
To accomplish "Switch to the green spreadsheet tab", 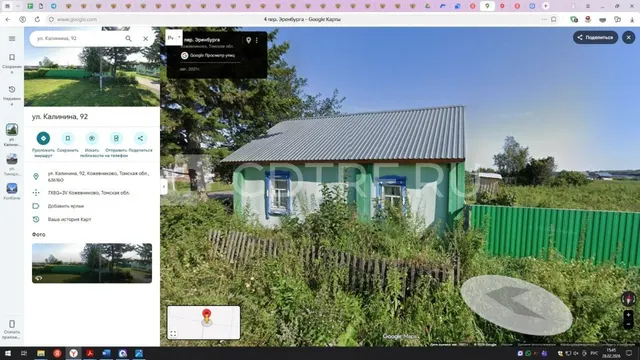I will [x=30, y=6].
